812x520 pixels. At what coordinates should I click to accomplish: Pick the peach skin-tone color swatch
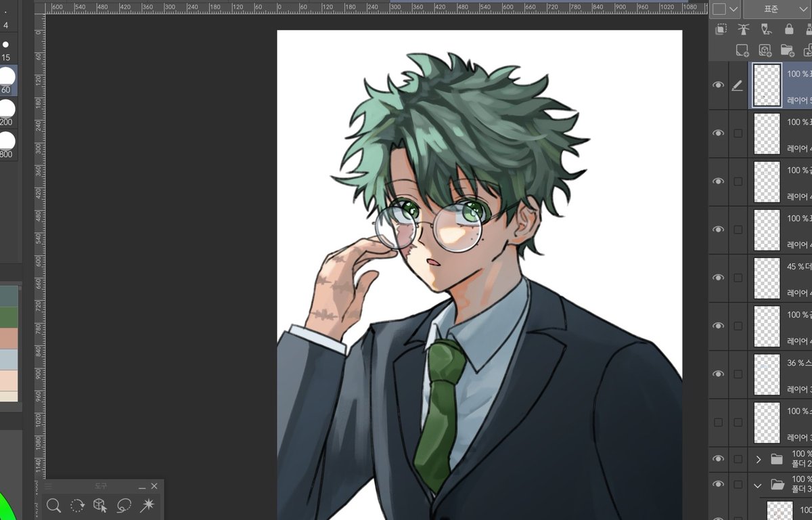(9, 380)
